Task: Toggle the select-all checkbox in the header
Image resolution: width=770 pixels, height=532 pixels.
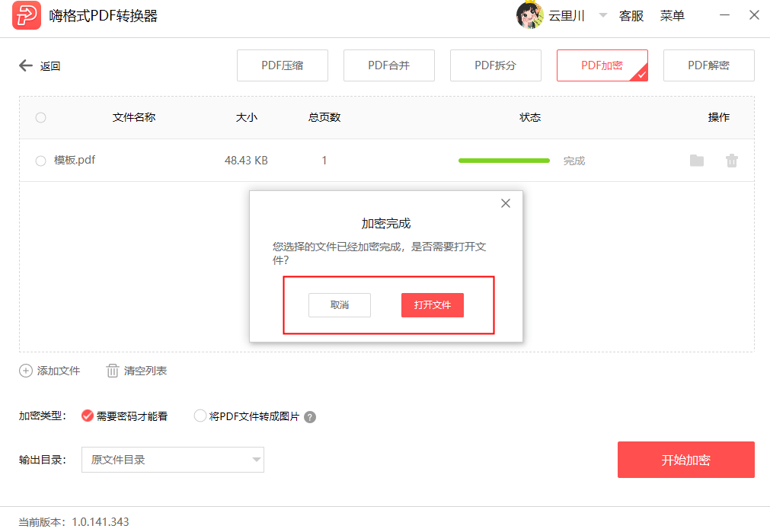Action: pyautogui.click(x=40, y=117)
